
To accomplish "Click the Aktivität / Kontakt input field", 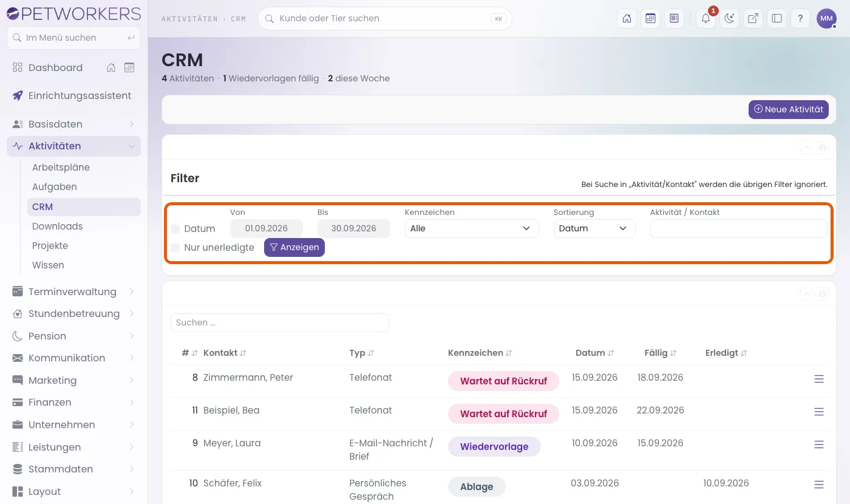I will [x=738, y=228].
